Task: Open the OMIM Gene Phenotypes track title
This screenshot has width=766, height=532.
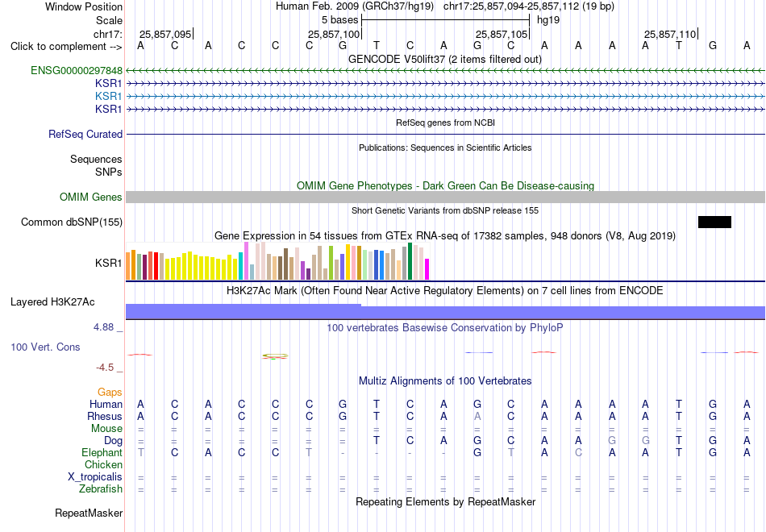Action: click(x=445, y=185)
